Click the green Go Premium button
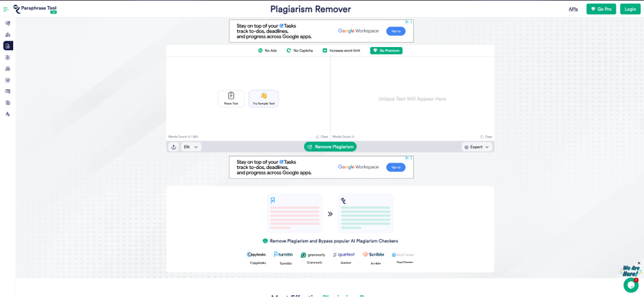The width and height of the screenshot is (644, 297). pos(386,50)
